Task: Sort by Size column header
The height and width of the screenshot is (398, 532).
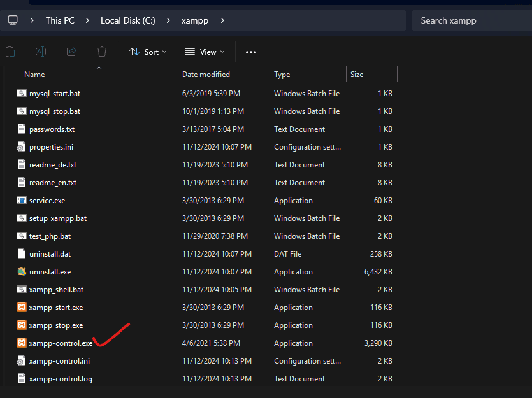Action: coord(357,75)
